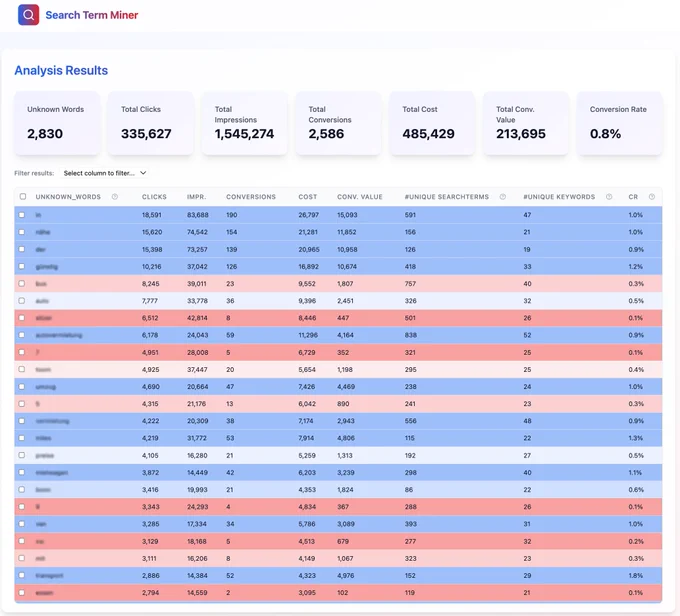Sort by the COST column header

click(x=307, y=197)
